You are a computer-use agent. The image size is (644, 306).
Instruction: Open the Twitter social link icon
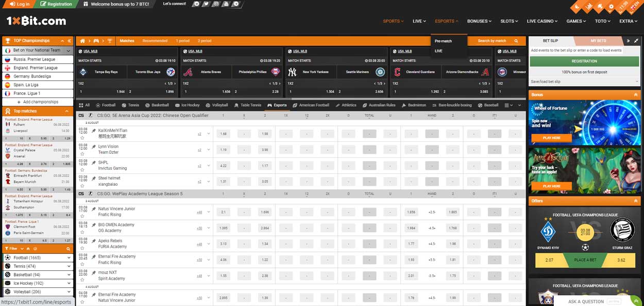point(206,4)
